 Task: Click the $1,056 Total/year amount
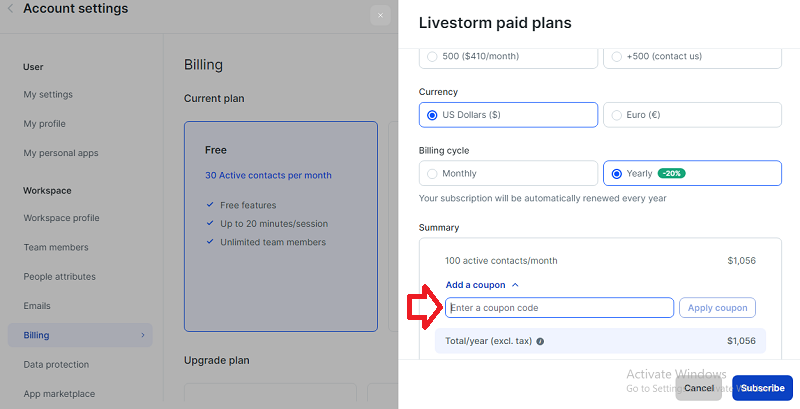741,341
